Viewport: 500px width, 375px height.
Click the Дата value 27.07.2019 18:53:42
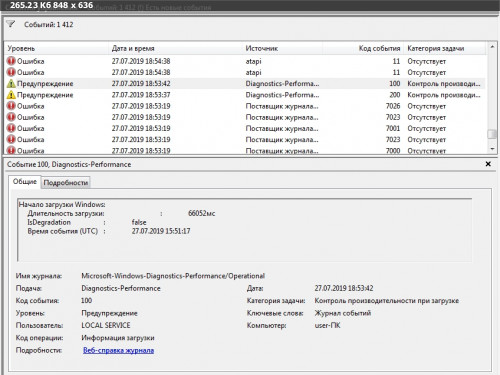coord(344,288)
